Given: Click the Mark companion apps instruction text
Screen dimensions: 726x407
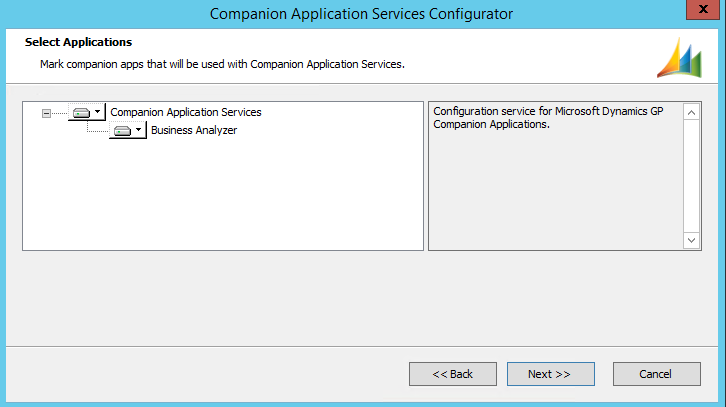Looking at the screenshot, I should click(x=222, y=64).
